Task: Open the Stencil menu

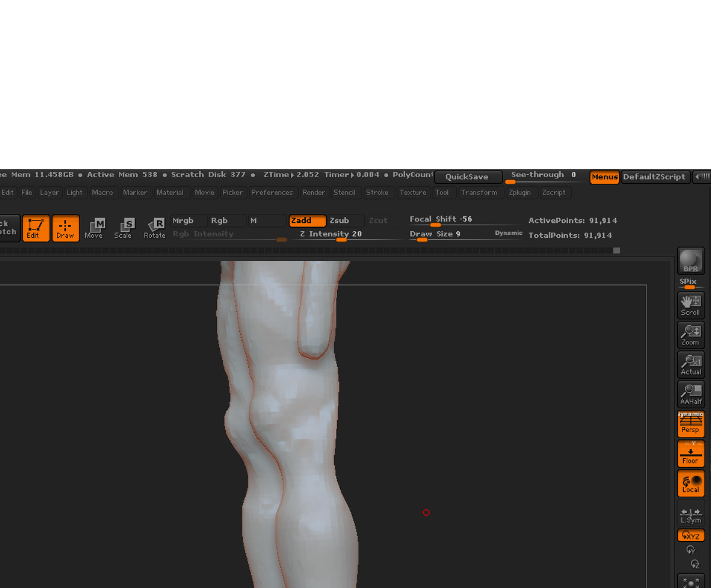Action: point(344,193)
